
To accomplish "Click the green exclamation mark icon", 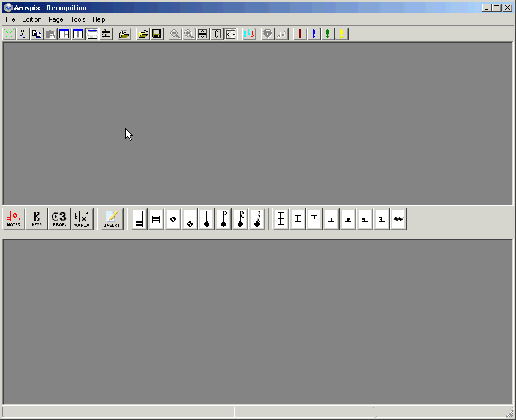I will (x=328, y=34).
